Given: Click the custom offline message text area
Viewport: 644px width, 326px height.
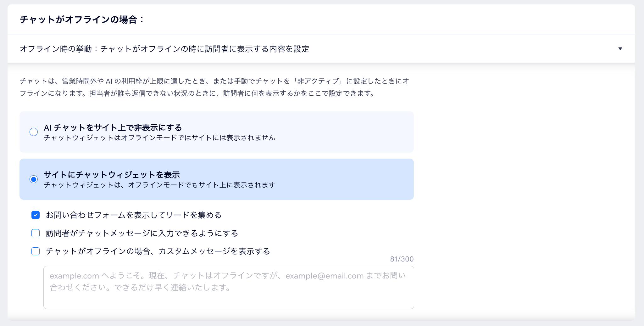Looking at the screenshot, I should 229,287.
